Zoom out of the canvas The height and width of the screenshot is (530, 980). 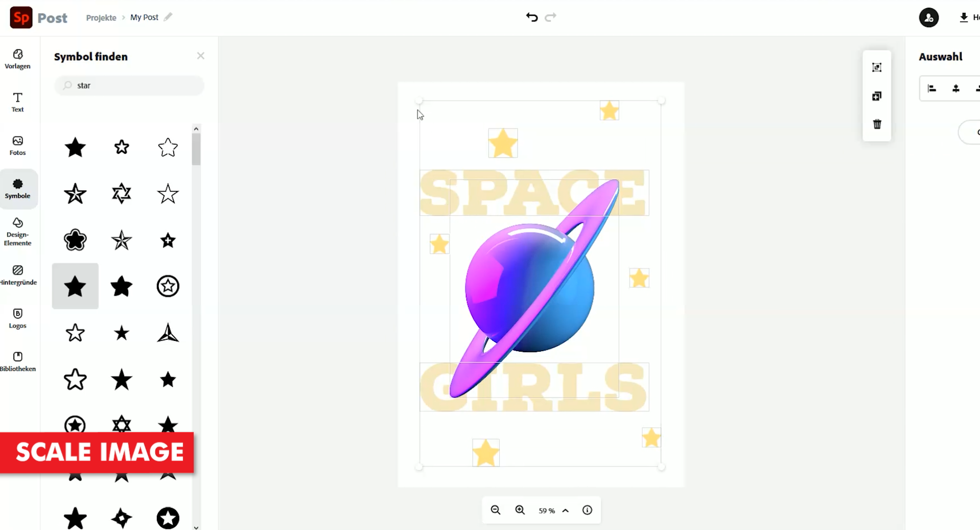(496, 510)
